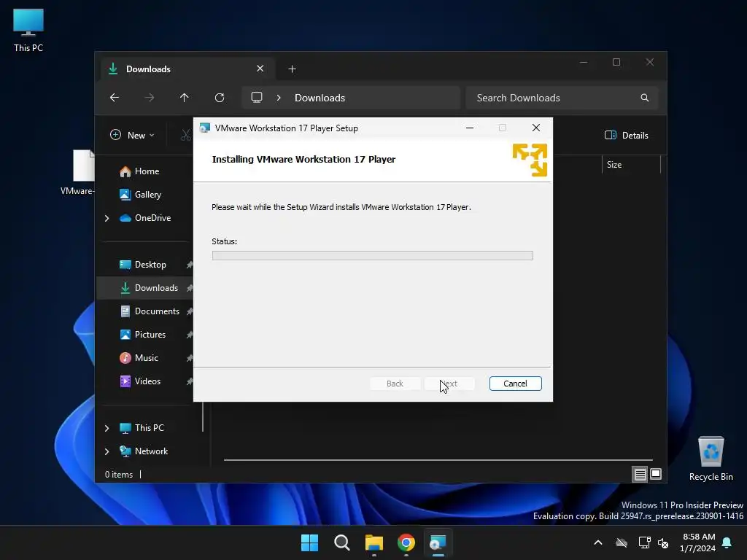
Task: Add a new File Explorer tab
Action: pyautogui.click(x=292, y=69)
